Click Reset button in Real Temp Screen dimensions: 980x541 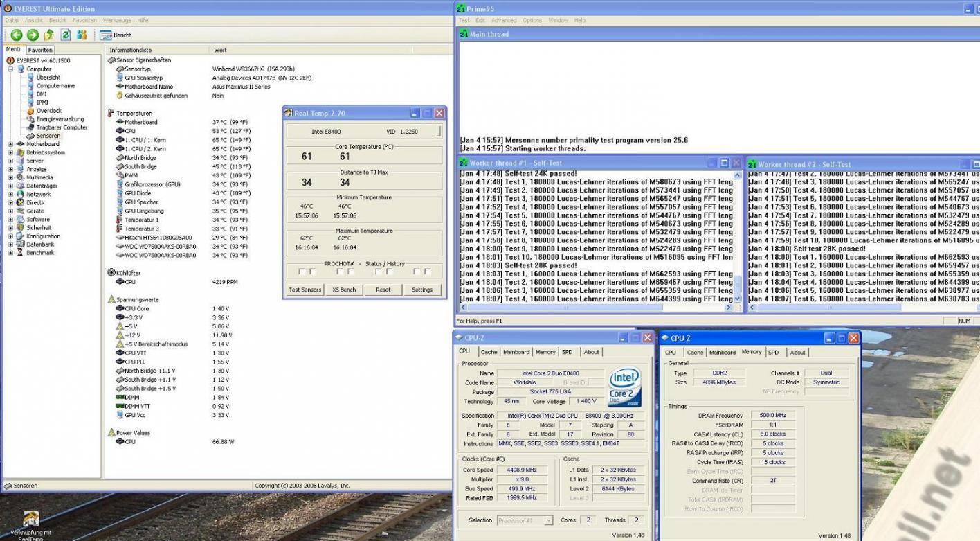pos(383,290)
